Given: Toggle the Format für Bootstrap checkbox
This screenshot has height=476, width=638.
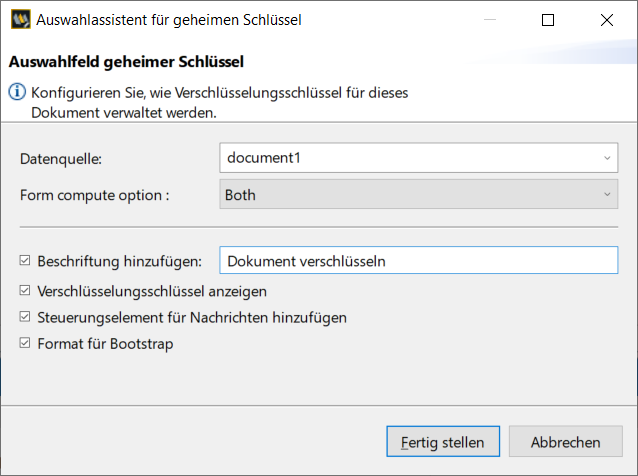Looking at the screenshot, I should [25, 343].
